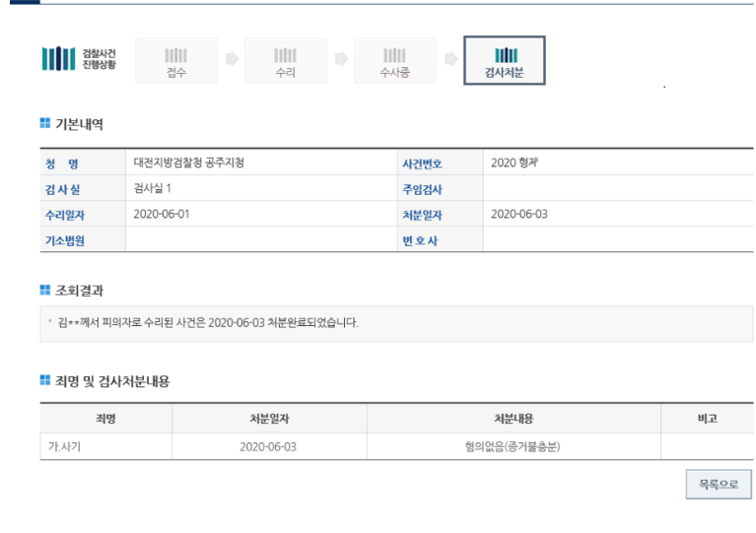
Task: Click the 수리 step icon
Action: point(286,60)
